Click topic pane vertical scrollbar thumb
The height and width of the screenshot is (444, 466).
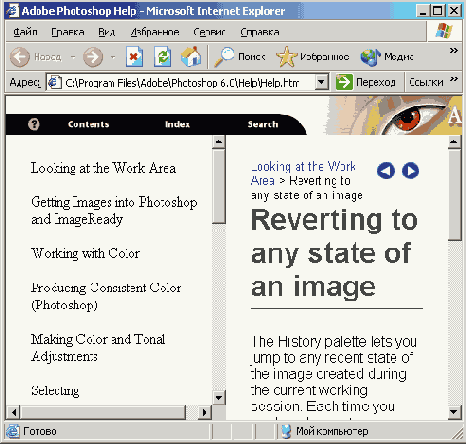[454, 195]
